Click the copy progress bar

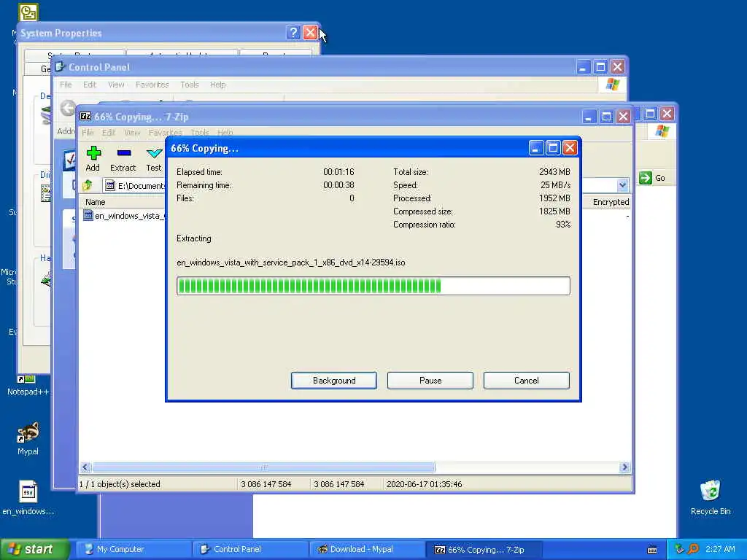pyautogui.click(x=373, y=286)
